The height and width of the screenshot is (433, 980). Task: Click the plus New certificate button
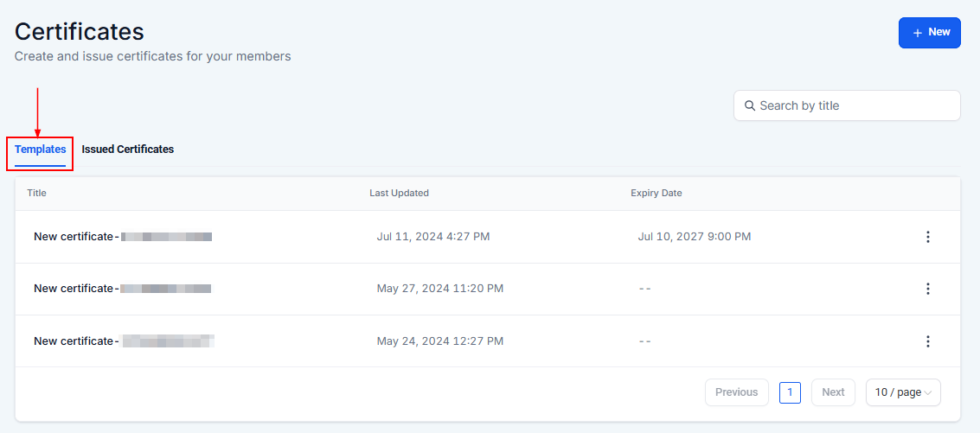click(929, 33)
